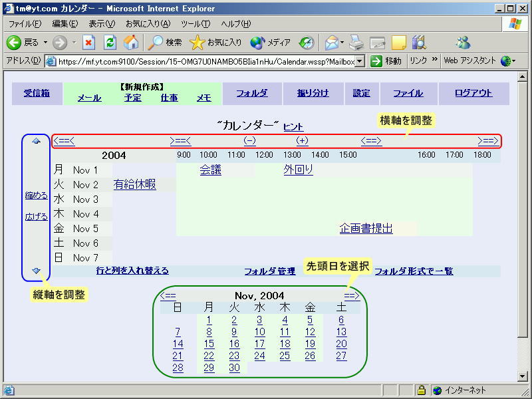Click the Print toolbar icon
The width and height of the screenshot is (532, 399).
[356, 43]
